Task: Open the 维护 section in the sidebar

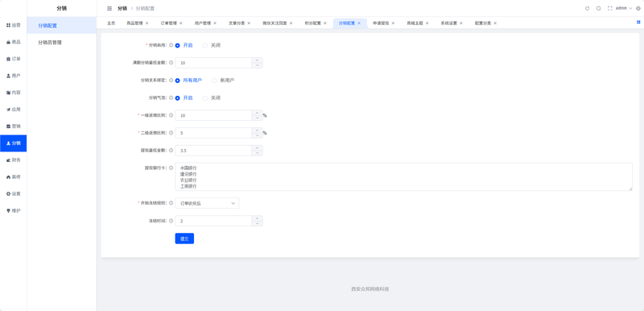Action: (x=13, y=210)
